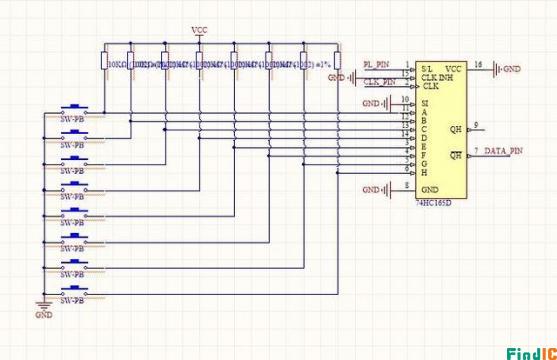Click the GND symbol at chip pin 8
Viewport: 557px width, 360px height.
click(377, 190)
